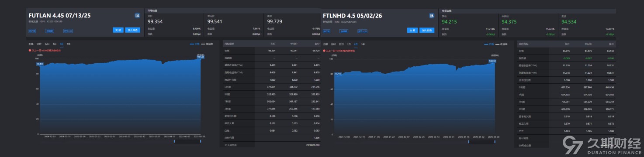The width and height of the screenshot is (644, 157).
Task: Switch FTLNHD chart to 五日 range
Action: pyautogui.click(x=341, y=44)
